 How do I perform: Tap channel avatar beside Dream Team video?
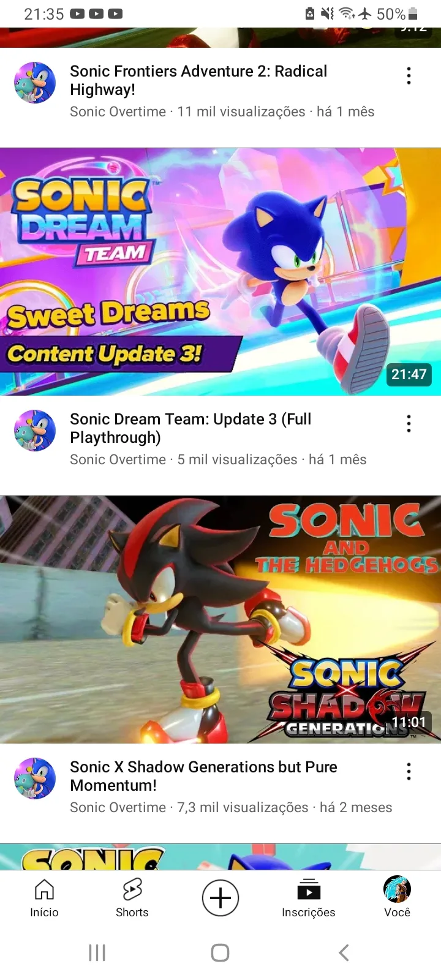point(35,431)
